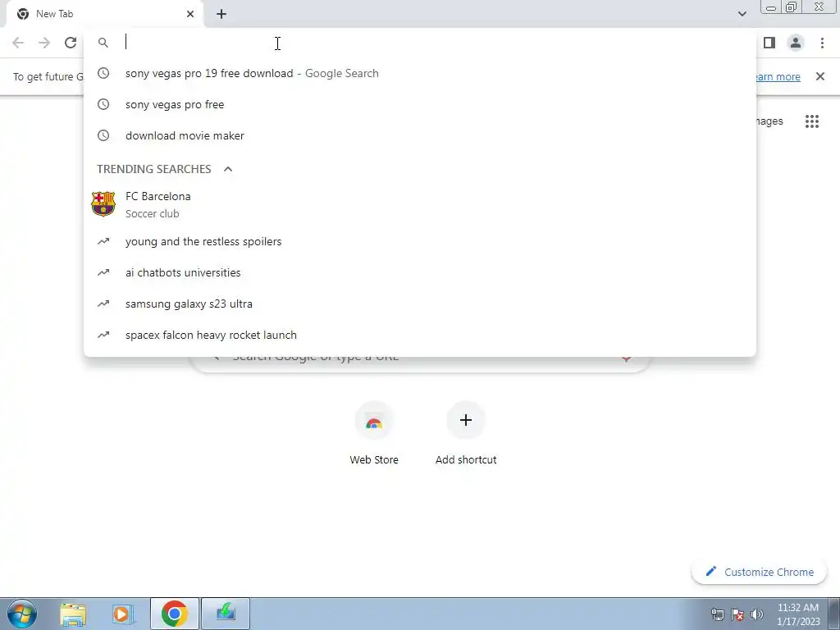Open Windows Explorer from taskbar
This screenshot has width=840, height=630.
73,614
